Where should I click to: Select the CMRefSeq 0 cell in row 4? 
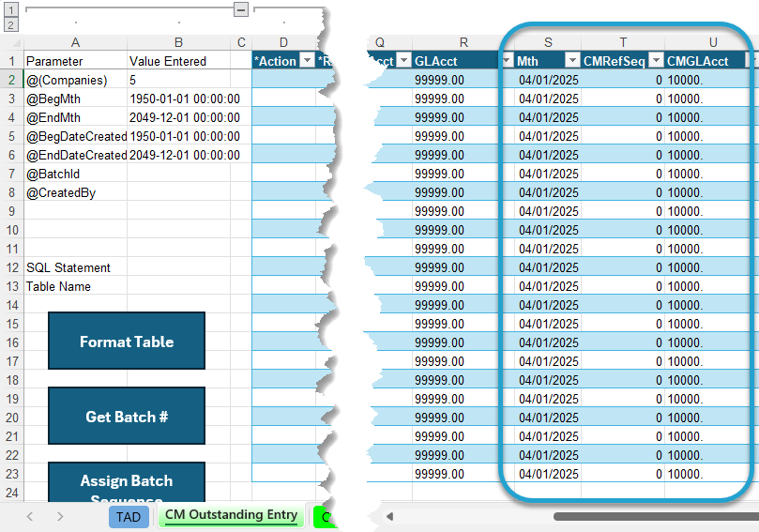pos(623,117)
